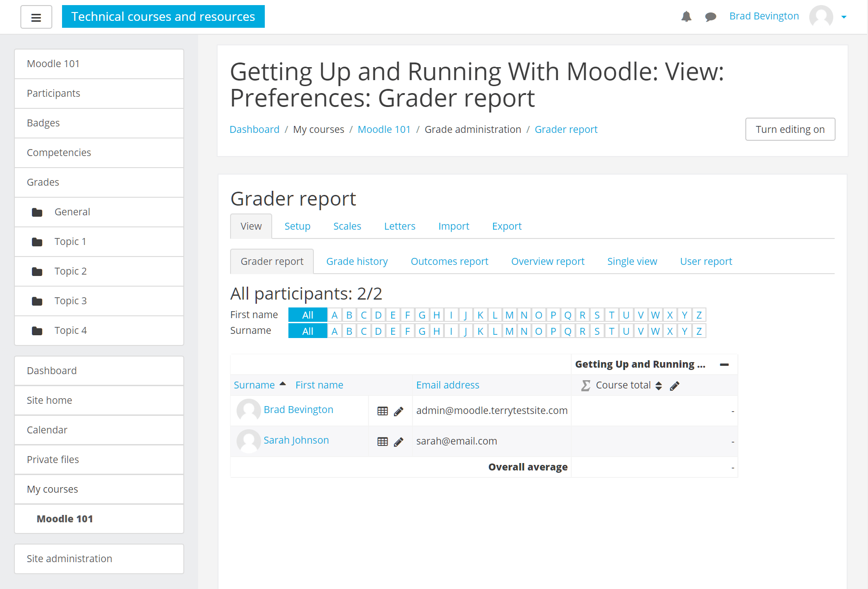This screenshot has height=589, width=868.
Task: Filter Surname by letter Z
Action: (699, 331)
